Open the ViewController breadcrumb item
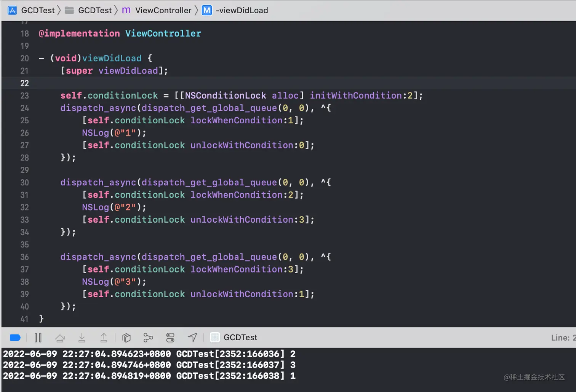 163,10
